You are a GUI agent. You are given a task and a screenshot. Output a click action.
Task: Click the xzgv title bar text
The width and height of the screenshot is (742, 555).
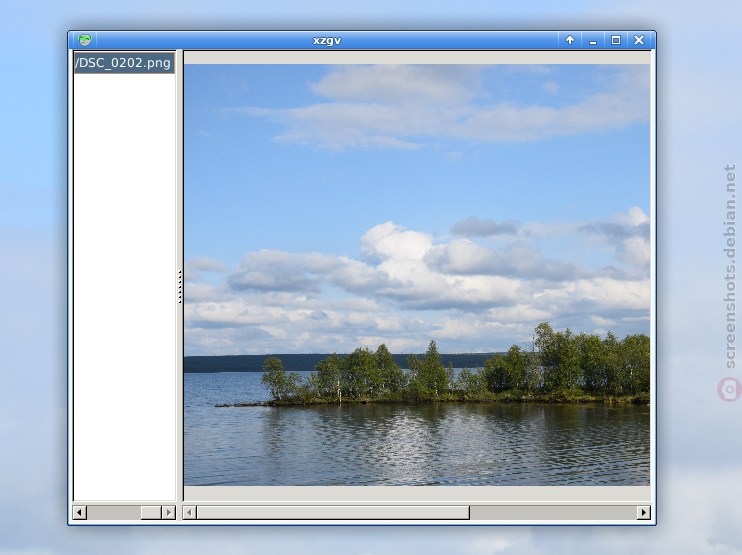coord(327,40)
